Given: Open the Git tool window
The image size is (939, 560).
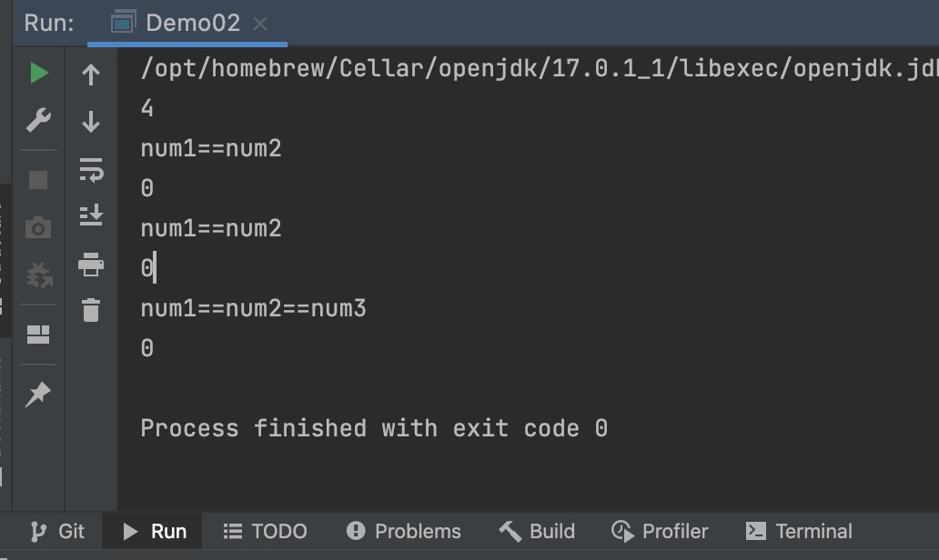Looking at the screenshot, I should pyautogui.click(x=57, y=531).
